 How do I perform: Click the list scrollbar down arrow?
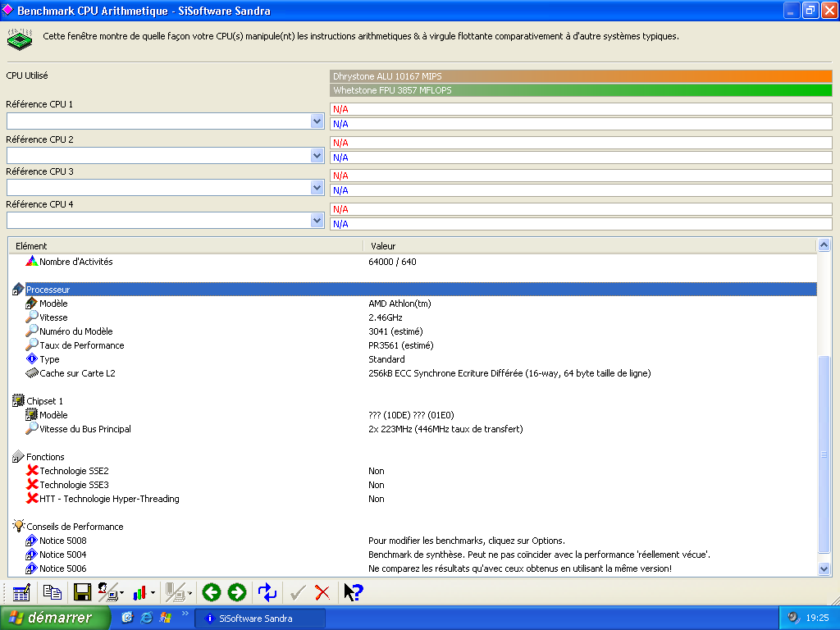pos(824,569)
